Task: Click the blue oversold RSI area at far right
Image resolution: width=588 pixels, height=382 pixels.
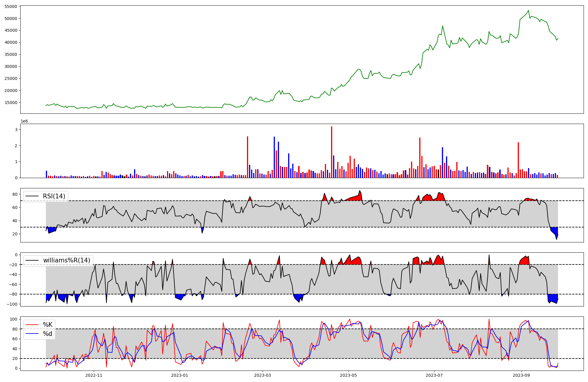Action: [554, 231]
